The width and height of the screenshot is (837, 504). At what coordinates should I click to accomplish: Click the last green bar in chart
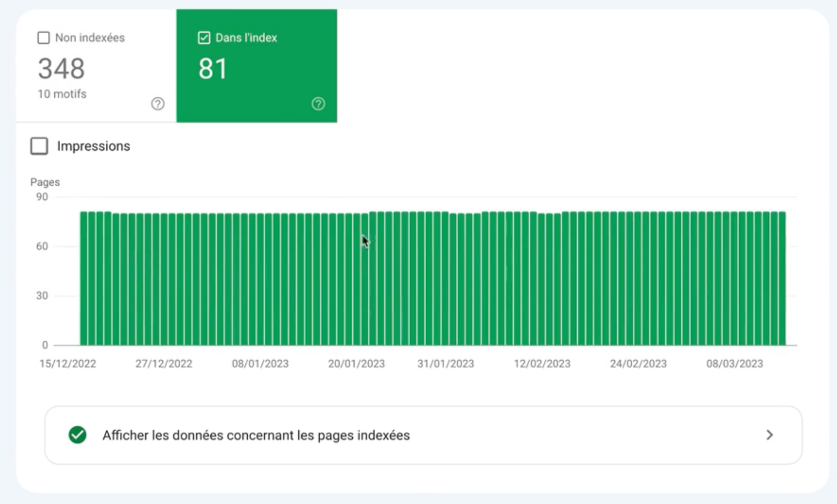tap(782, 279)
